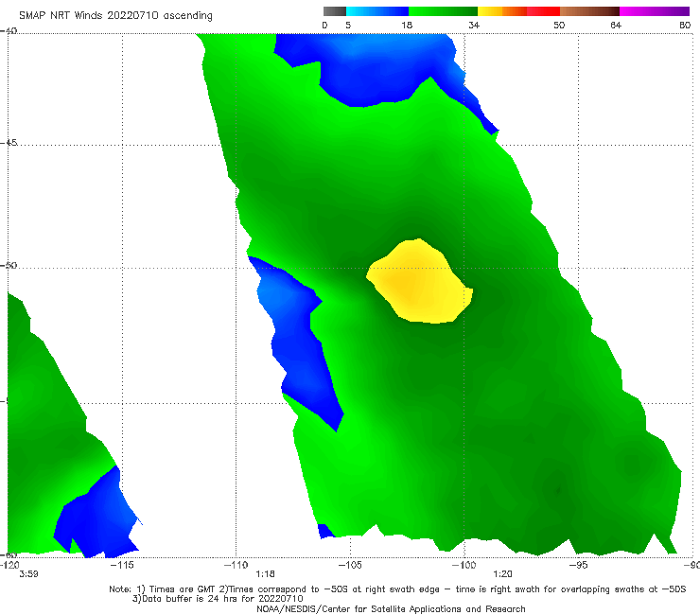Click the longitude label '-120'
The width and height of the screenshot is (700, 615).
[9, 565]
